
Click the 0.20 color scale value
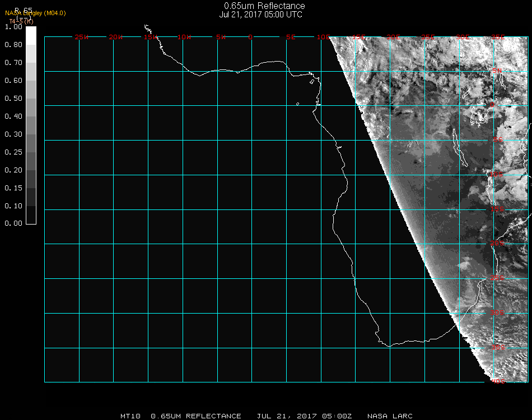[x=13, y=170]
